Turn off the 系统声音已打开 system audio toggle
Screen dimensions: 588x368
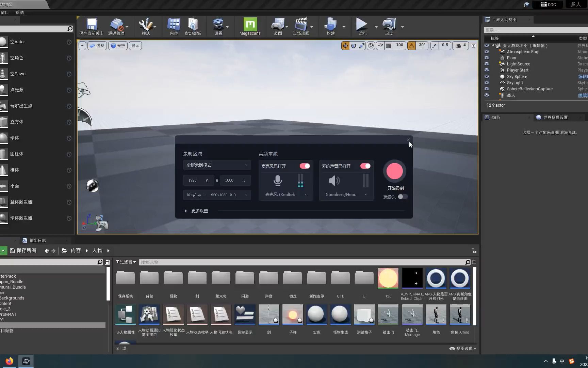click(365, 166)
